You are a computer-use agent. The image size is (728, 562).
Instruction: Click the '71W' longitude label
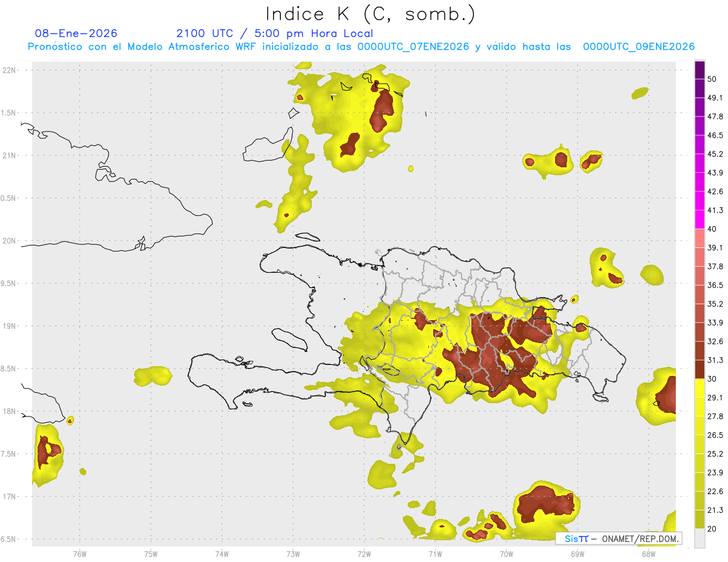(x=435, y=553)
